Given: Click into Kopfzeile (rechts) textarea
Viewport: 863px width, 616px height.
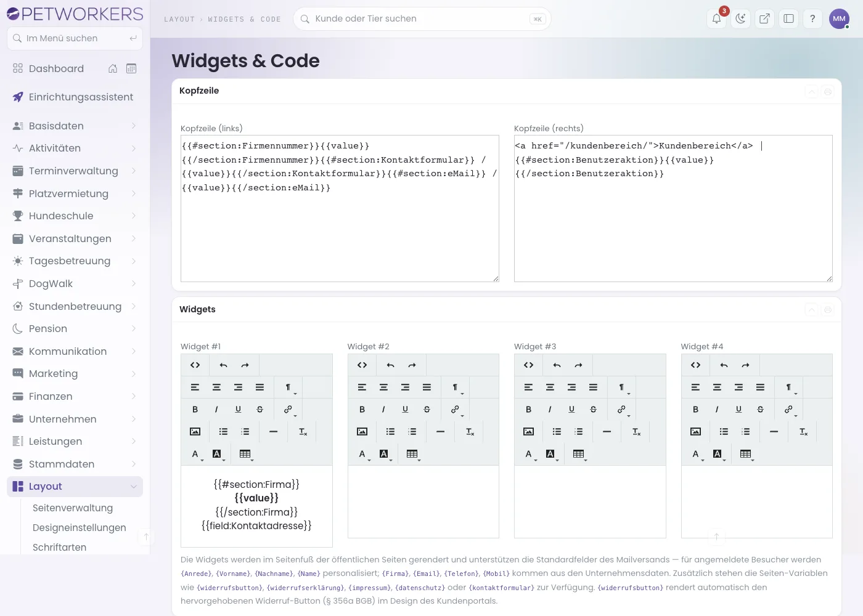Looking at the screenshot, I should [x=673, y=209].
